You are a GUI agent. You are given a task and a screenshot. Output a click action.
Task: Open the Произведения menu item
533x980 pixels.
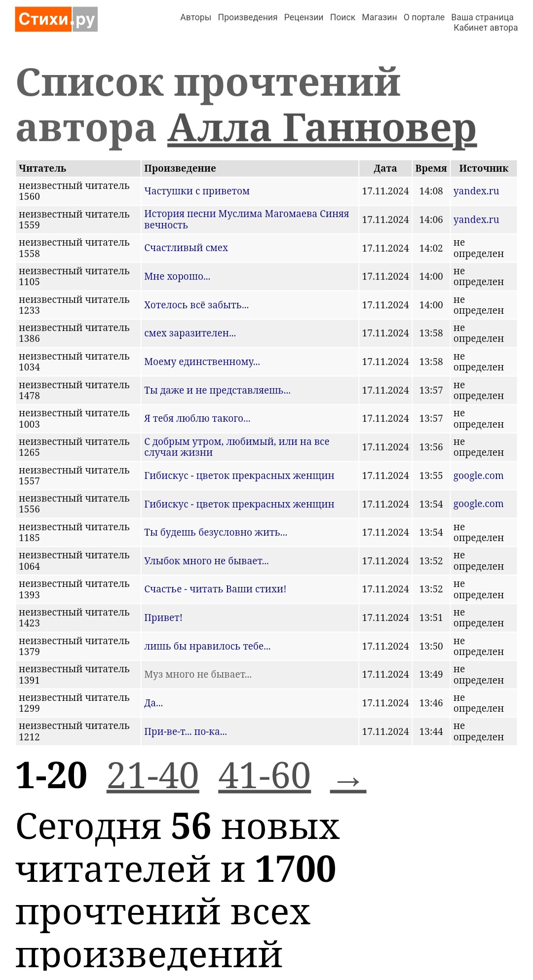click(x=247, y=17)
